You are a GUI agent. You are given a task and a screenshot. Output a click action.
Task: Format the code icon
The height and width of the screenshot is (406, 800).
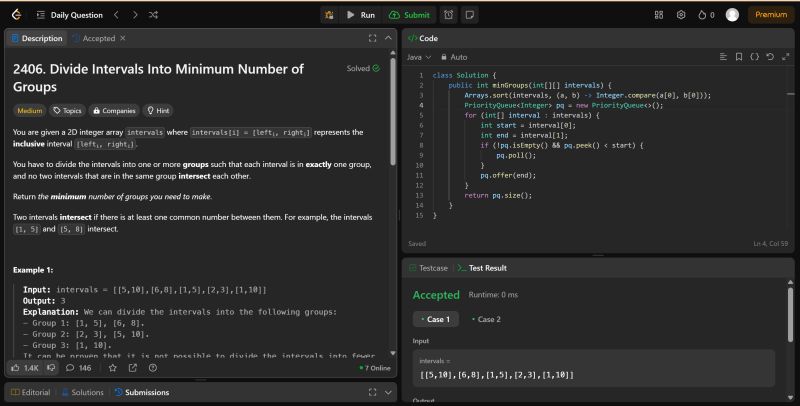click(x=723, y=57)
